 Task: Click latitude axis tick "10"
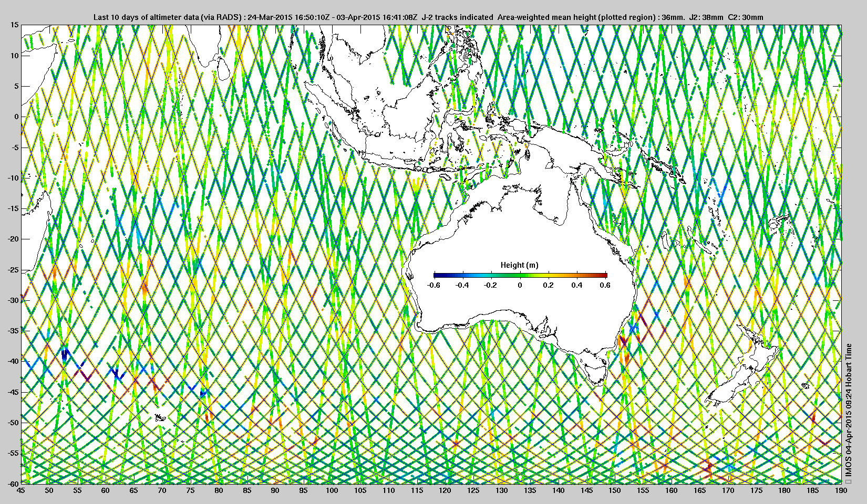pos(15,56)
